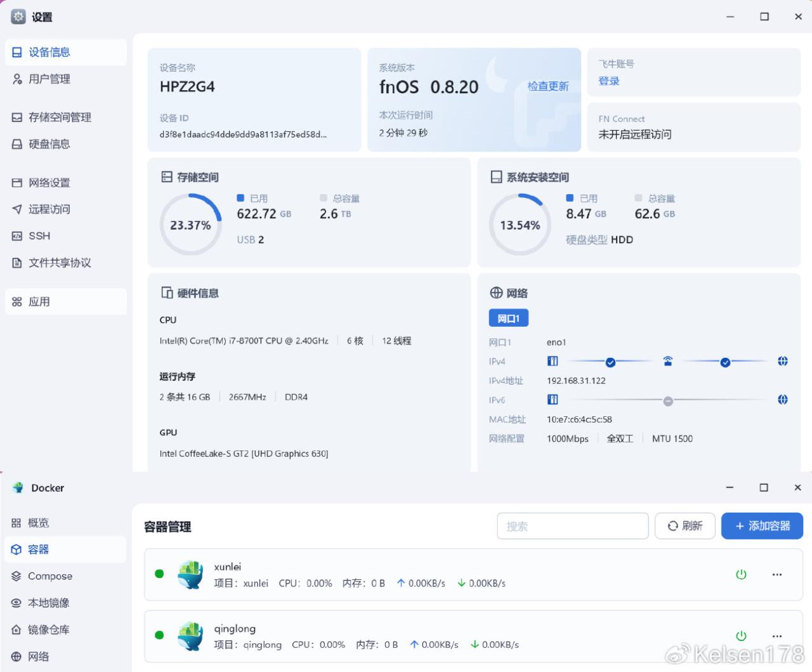Image resolution: width=812 pixels, height=672 pixels.
Task: Open more options for xunlei container
Action: pyautogui.click(x=777, y=574)
